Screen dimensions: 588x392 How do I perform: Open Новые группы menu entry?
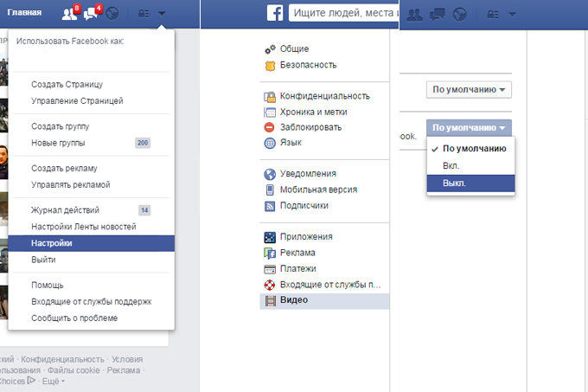click(x=58, y=143)
